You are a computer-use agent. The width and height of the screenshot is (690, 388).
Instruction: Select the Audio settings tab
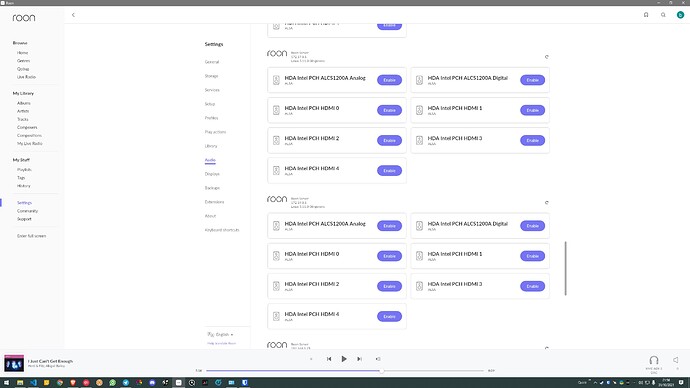coord(210,160)
